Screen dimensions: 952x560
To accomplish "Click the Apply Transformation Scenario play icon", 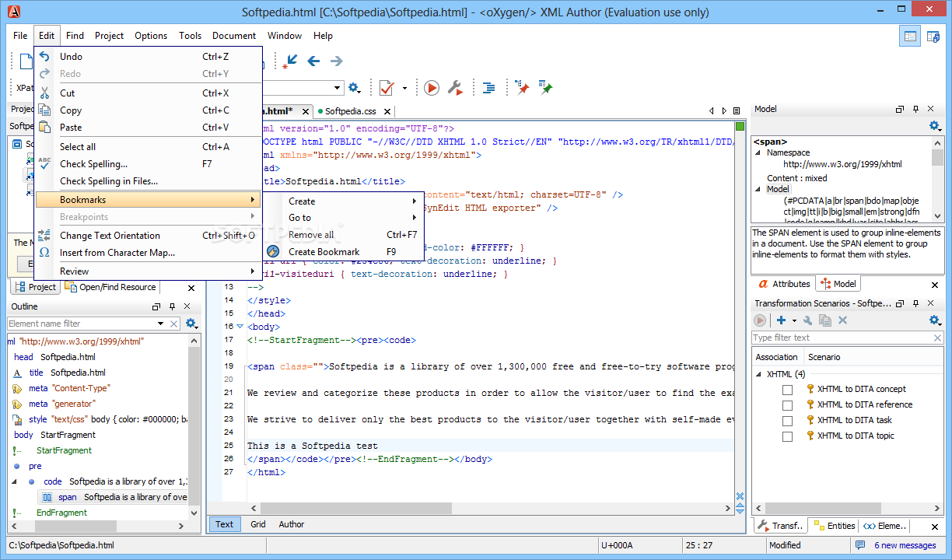I will click(x=432, y=88).
